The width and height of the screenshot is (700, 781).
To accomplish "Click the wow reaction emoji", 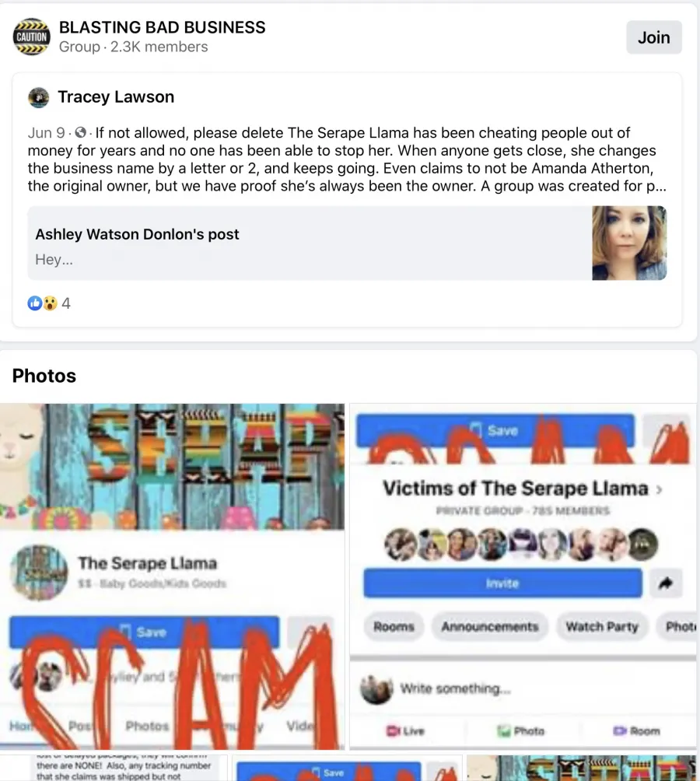I will click(49, 303).
